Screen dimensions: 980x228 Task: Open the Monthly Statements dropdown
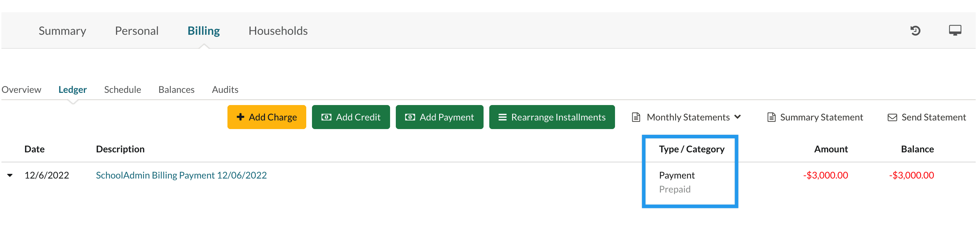pos(688,117)
